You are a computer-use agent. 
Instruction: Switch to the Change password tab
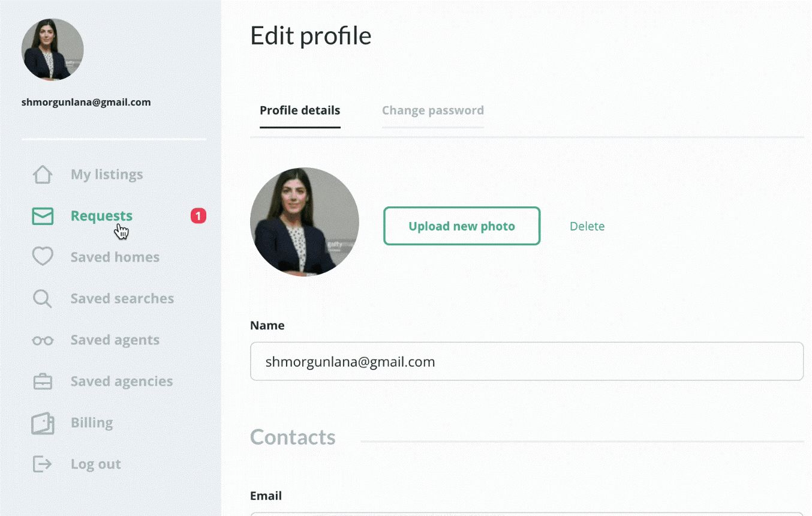432,110
